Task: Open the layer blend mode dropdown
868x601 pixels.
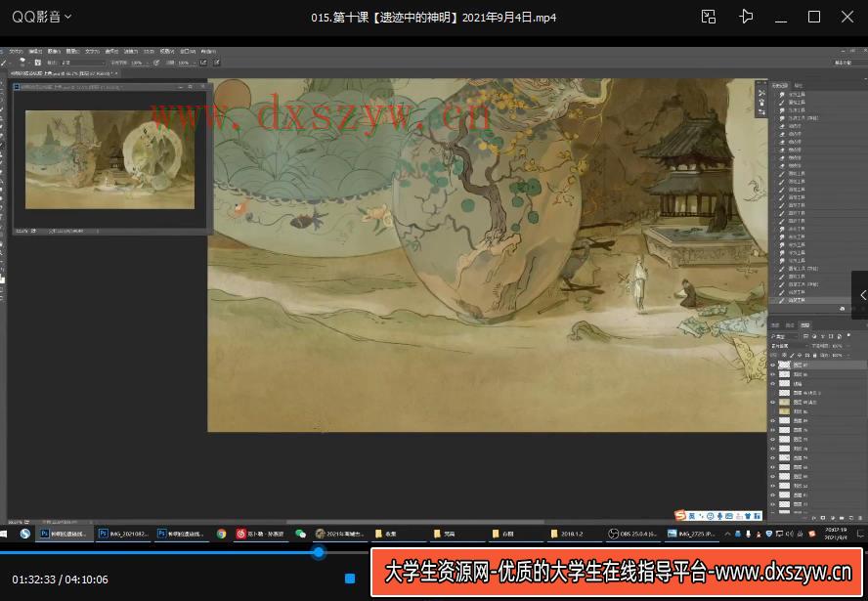Action: click(x=791, y=346)
